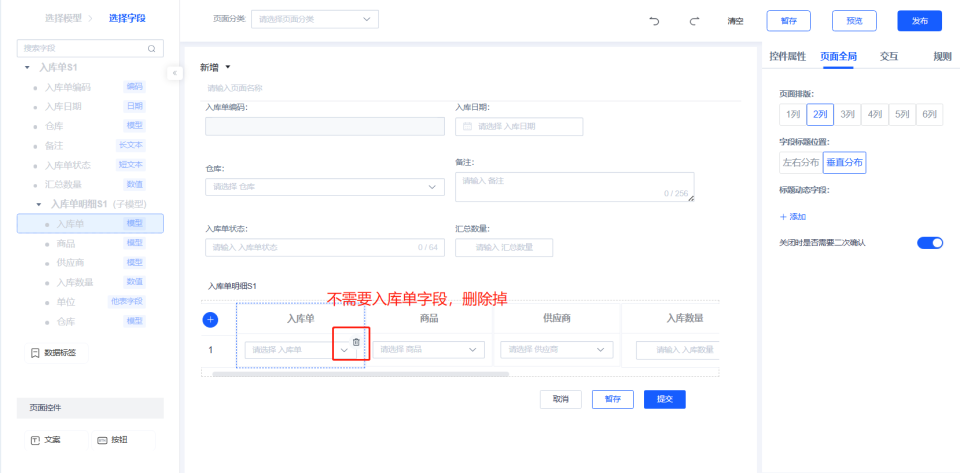The width and height of the screenshot is (960, 473).
Task: Collapse the 入库单明细S1 子模型 node
Action: coord(39,204)
